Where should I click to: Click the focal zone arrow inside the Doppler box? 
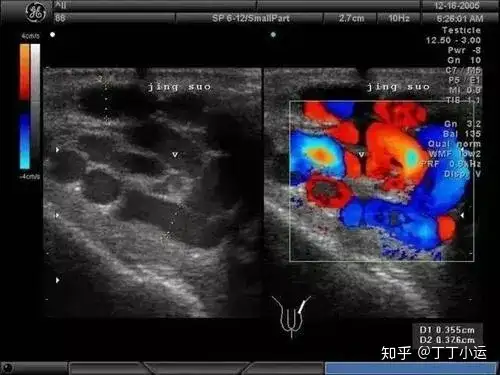coord(462,216)
